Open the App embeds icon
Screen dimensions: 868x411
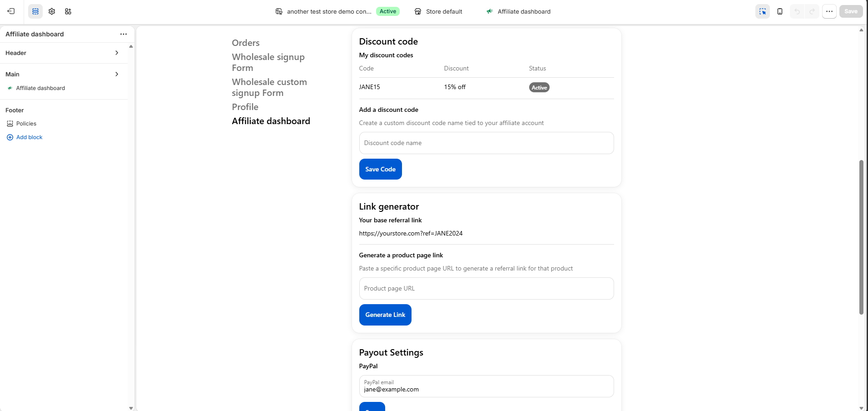[68, 11]
